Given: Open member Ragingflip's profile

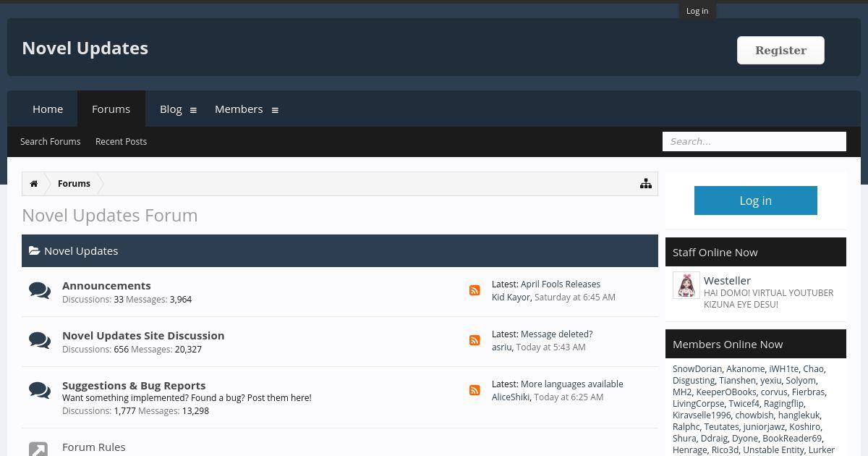Looking at the screenshot, I should point(783,403).
